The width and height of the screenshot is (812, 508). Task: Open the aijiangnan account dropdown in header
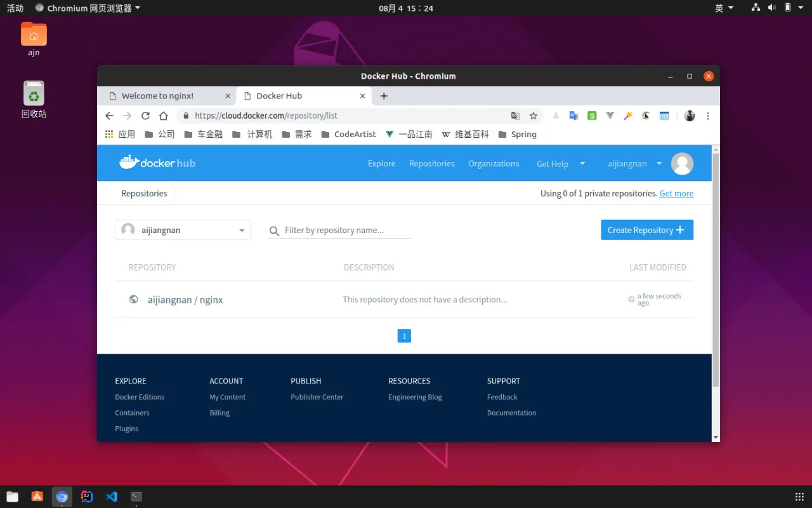[635, 163]
